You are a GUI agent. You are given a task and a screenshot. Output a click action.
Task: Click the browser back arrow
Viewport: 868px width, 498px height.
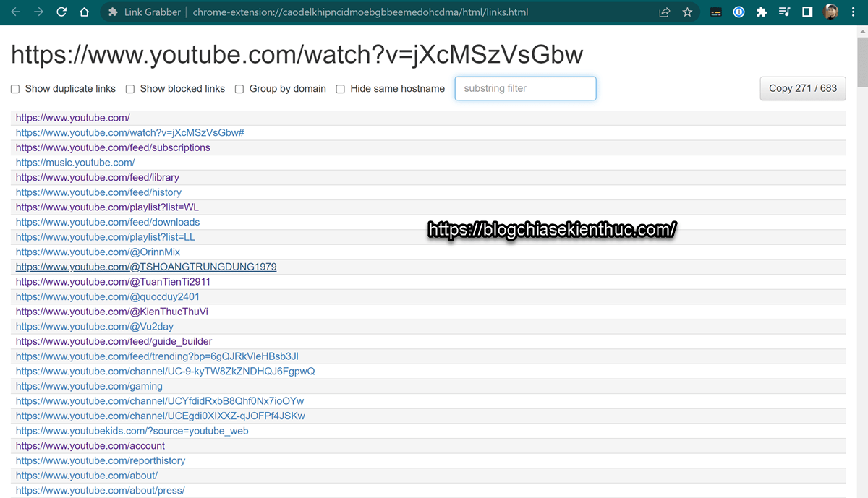point(15,12)
